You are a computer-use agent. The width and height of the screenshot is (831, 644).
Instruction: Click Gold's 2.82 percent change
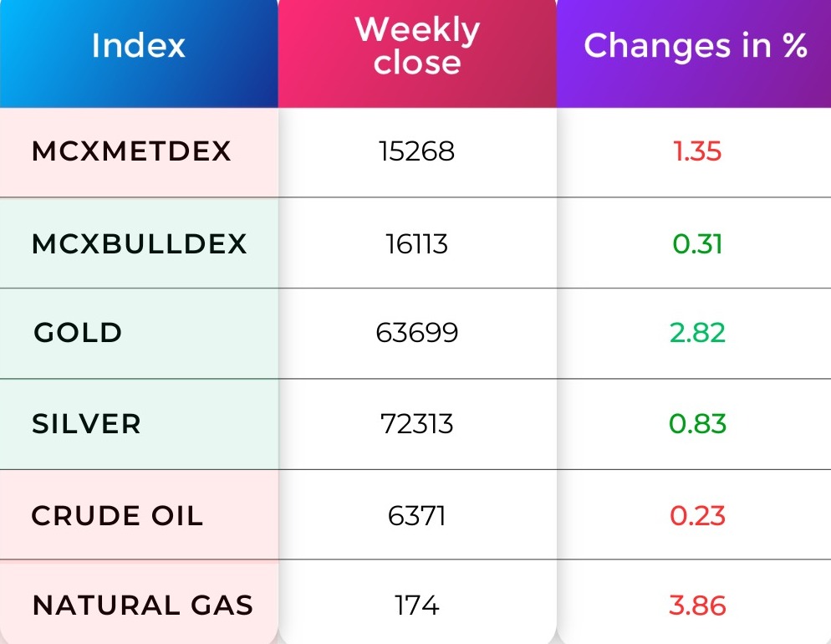click(x=697, y=333)
